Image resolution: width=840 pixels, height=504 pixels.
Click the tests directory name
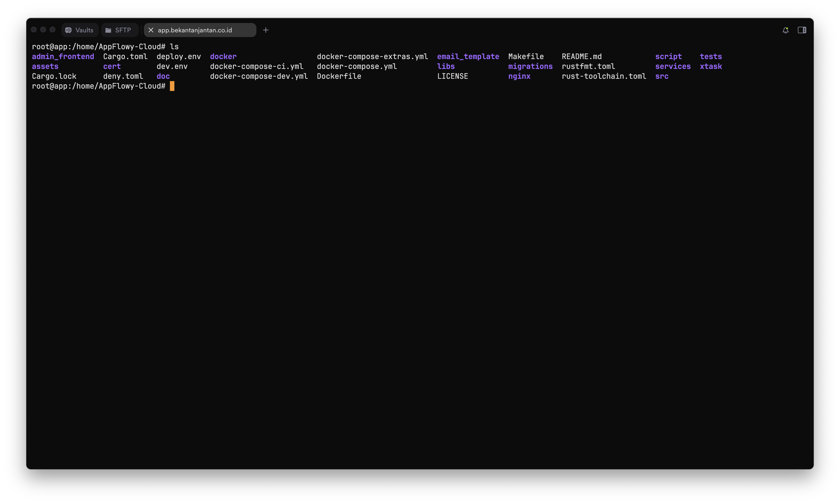(711, 57)
